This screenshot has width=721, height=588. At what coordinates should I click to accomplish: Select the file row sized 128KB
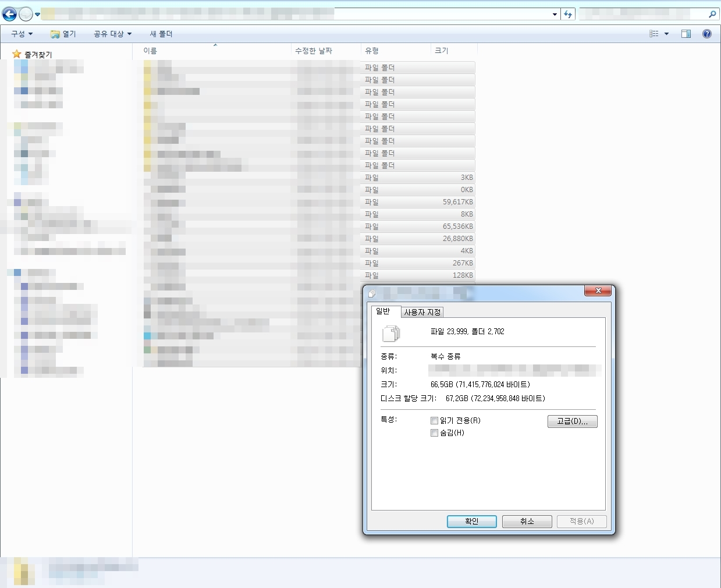[x=310, y=275]
